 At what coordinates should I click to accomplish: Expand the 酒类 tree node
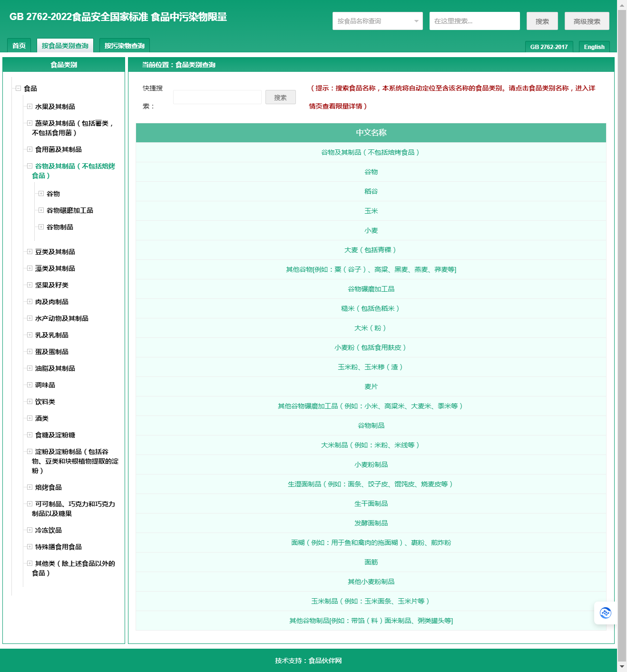[x=30, y=418]
